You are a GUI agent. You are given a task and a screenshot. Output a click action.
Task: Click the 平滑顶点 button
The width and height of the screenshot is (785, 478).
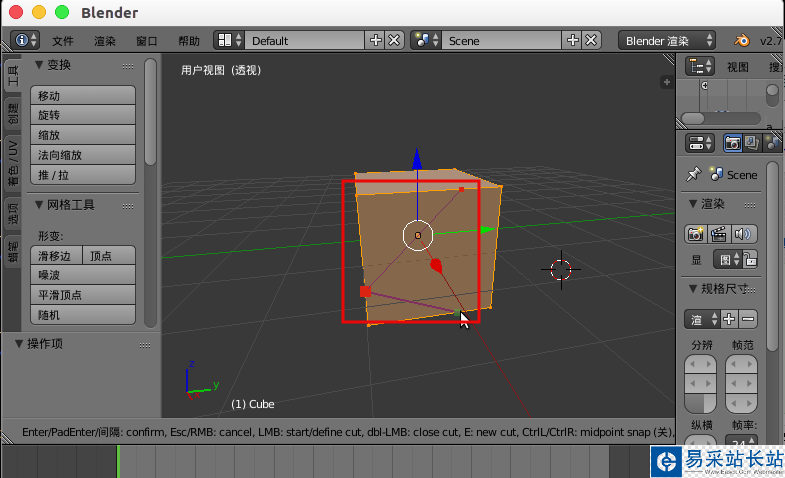coord(83,295)
